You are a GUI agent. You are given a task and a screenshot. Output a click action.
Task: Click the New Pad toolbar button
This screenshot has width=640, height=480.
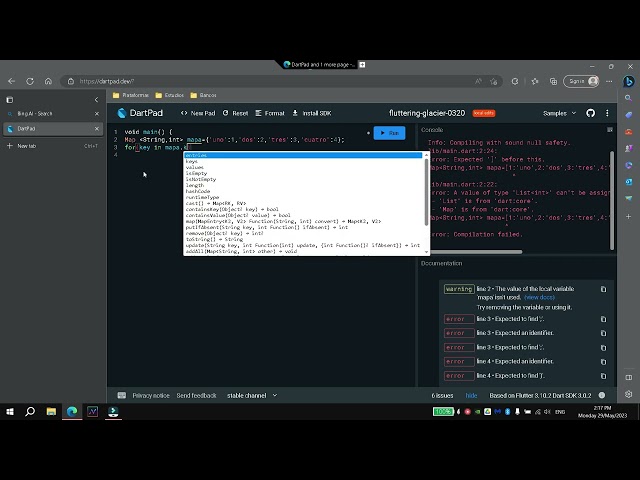(x=197, y=113)
